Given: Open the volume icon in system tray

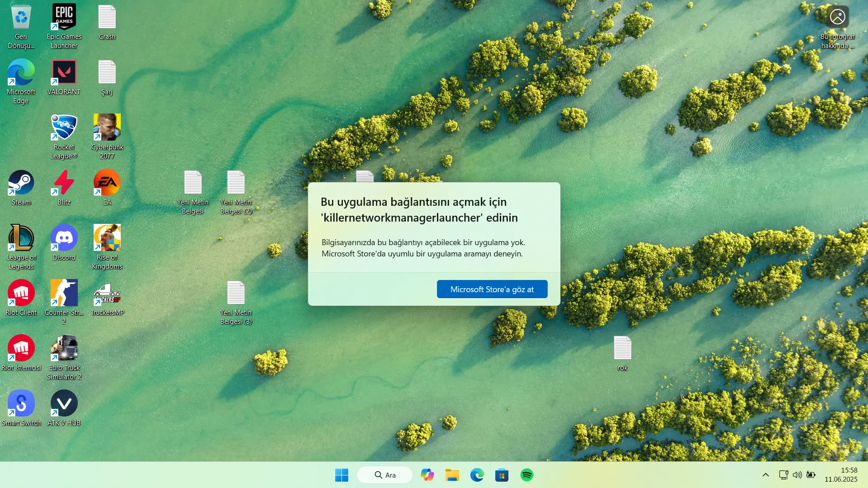Looking at the screenshot, I should (x=797, y=475).
